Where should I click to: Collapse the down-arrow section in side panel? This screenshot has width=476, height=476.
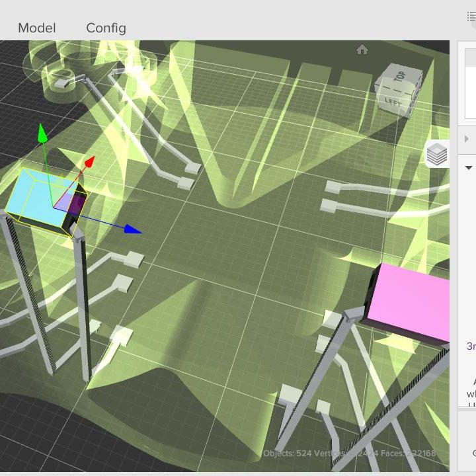(469, 167)
